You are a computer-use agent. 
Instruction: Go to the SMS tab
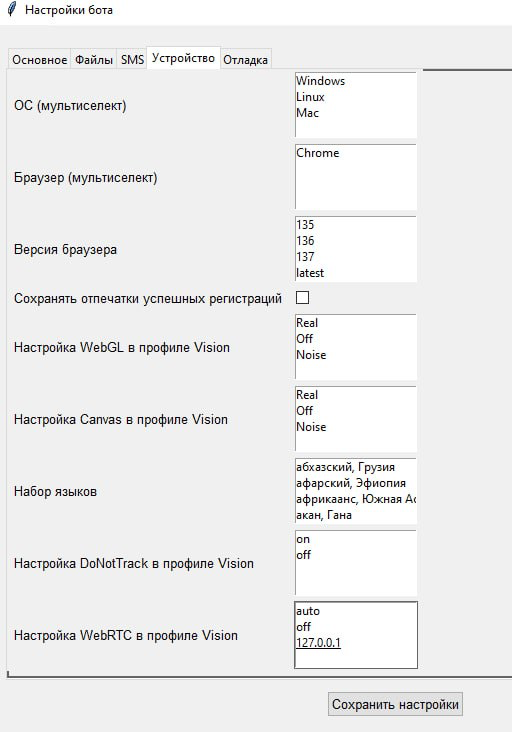[132, 60]
